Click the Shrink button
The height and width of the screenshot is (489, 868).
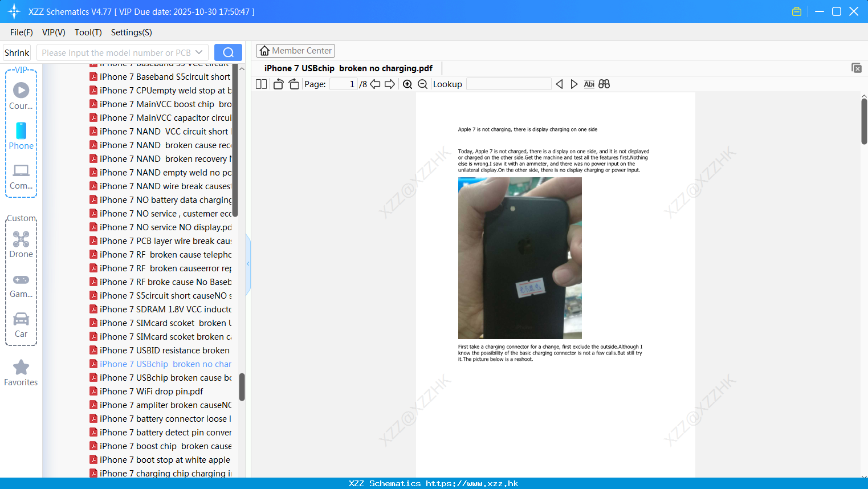point(17,52)
